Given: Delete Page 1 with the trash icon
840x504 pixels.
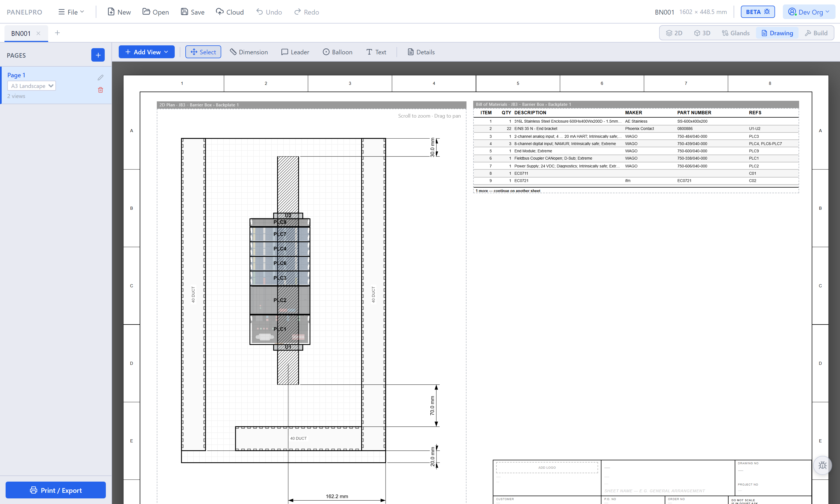Looking at the screenshot, I should pos(101,90).
